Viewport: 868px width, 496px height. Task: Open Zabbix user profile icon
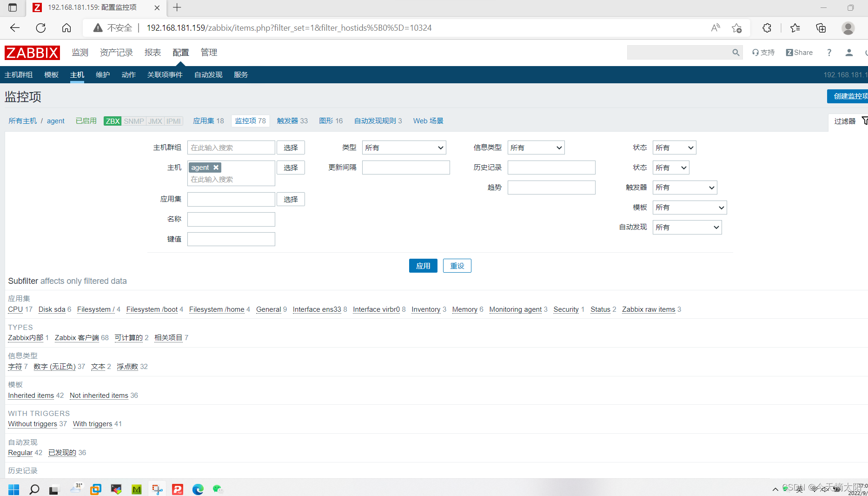pyautogui.click(x=849, y=53)
